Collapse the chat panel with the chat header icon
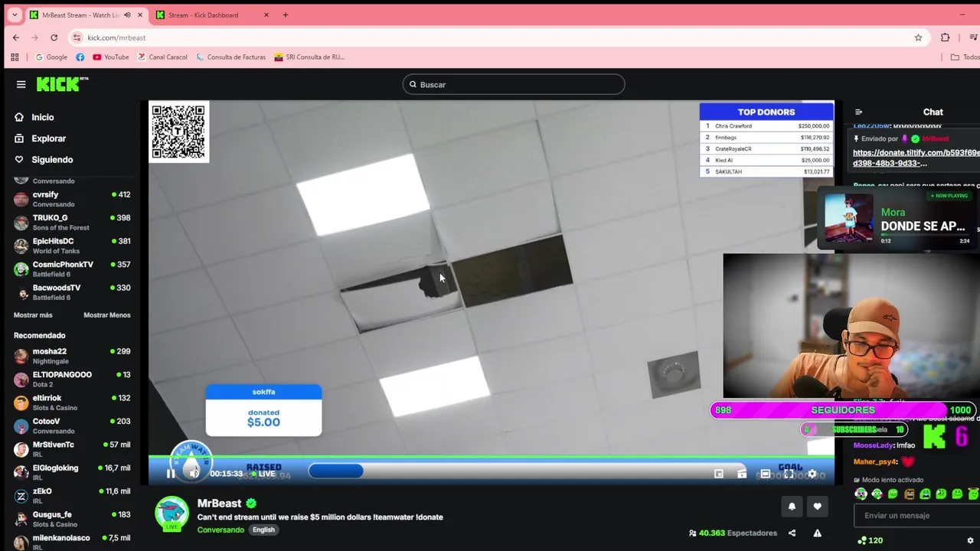 tap(858, 112)
